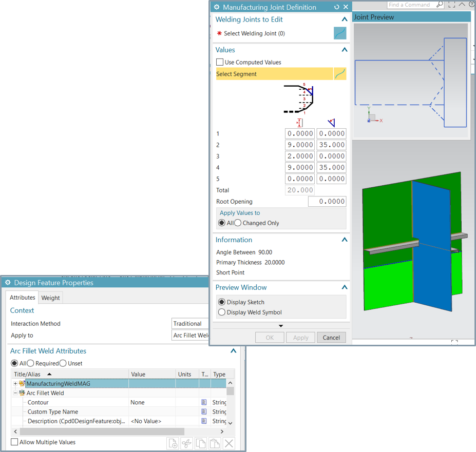Open Manufacturing Joint Definition settings gear
The width and height of the screenshot is (476, 452).
tap(217, 7)
